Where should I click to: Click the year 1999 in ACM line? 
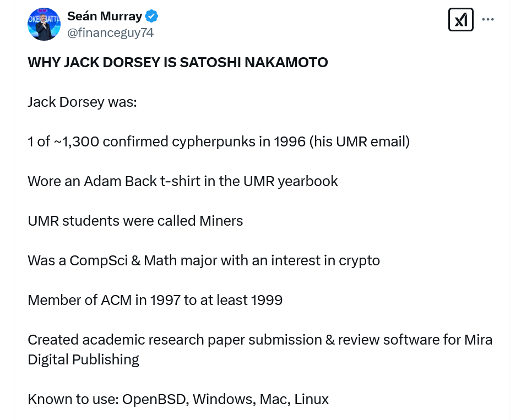coord(267,300)
